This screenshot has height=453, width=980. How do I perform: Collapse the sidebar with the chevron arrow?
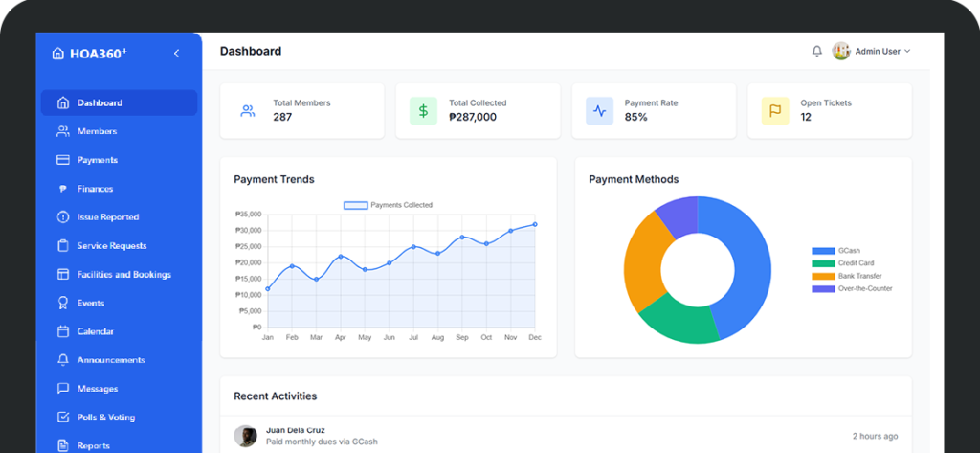176,54
